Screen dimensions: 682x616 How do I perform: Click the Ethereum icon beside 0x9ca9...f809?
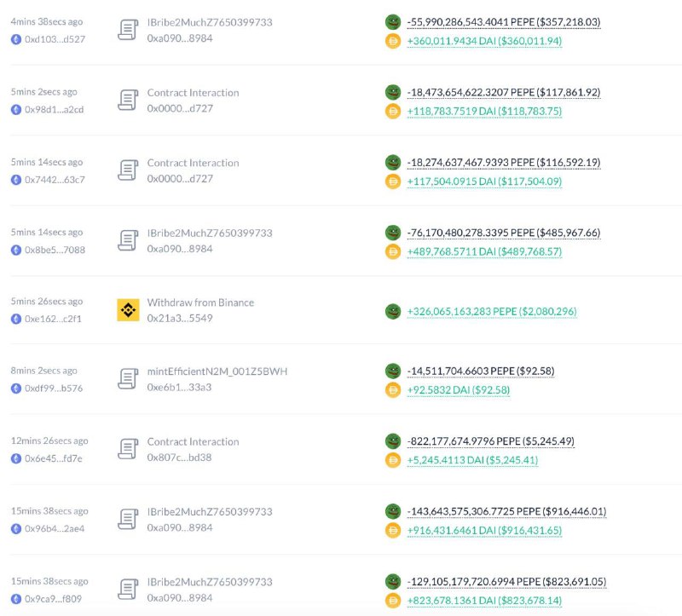(16, 599)
